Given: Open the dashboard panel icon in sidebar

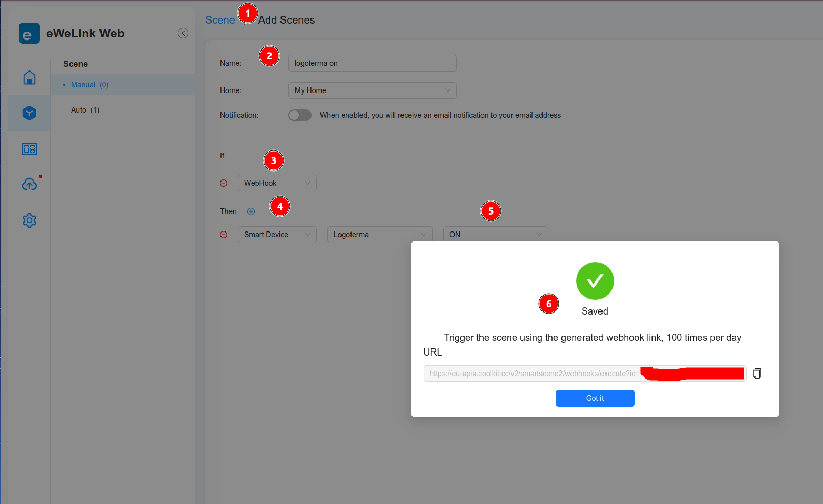Looking at the screenshot, I should [x=29, y=149].
